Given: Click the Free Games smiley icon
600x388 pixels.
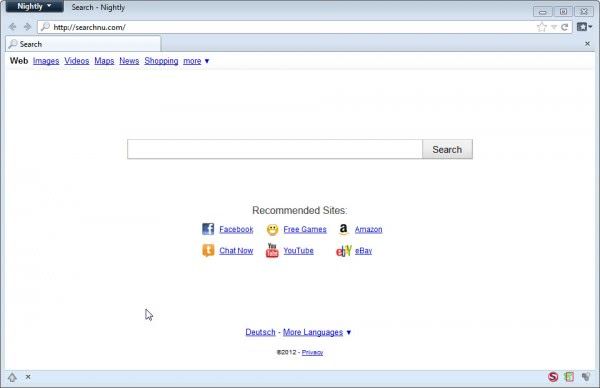Looking at the screenshot, I should [x=272, y=229].
